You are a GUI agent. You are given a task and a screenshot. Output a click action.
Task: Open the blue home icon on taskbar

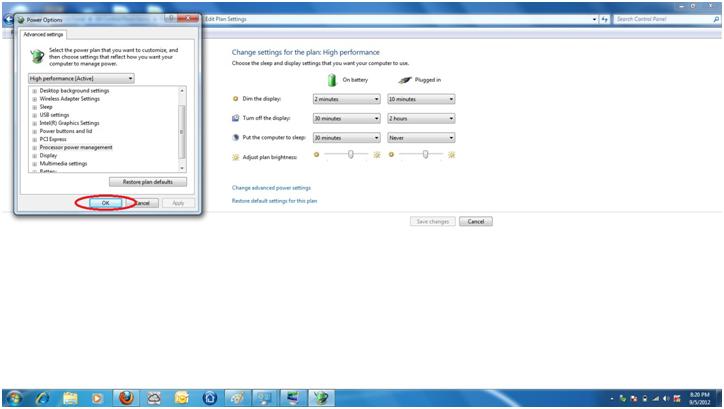point(210,397)
